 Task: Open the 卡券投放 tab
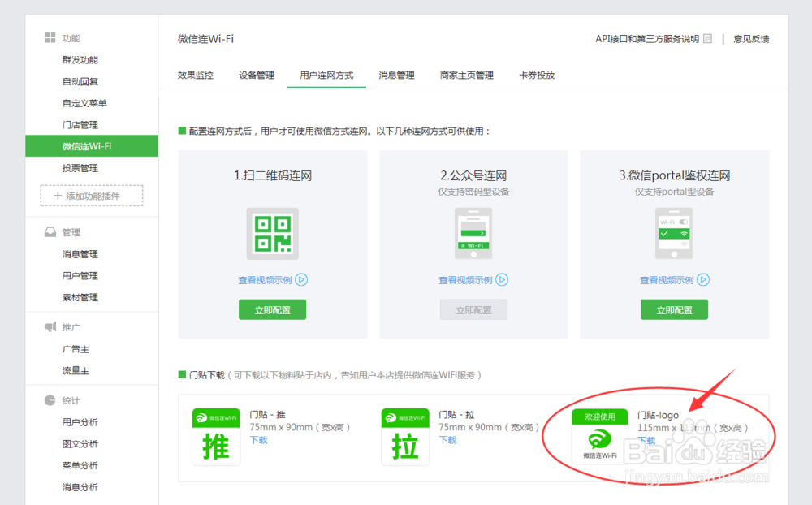click(537, 76)
